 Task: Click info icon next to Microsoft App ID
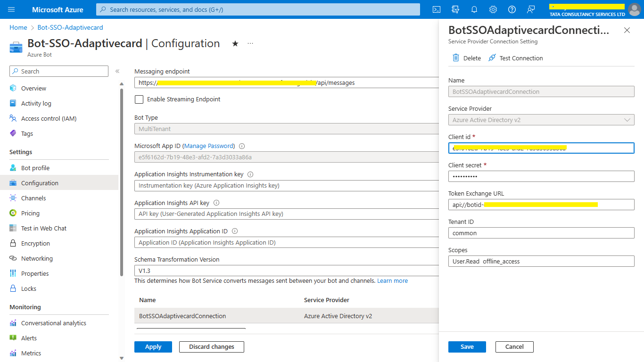pyautogui.click(x=242, y=146)
